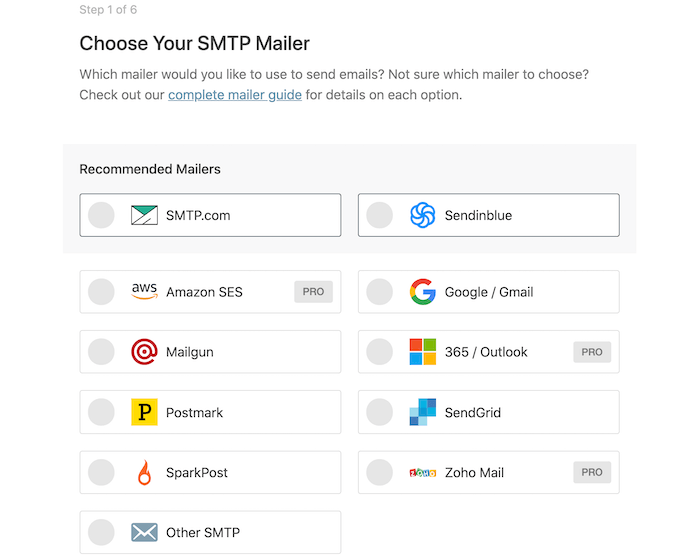Image resolution: width=700 pixels, height=560 pixels.
Task: Click the AWS Amazon SES logo
Action: click(x=144, y=291)
